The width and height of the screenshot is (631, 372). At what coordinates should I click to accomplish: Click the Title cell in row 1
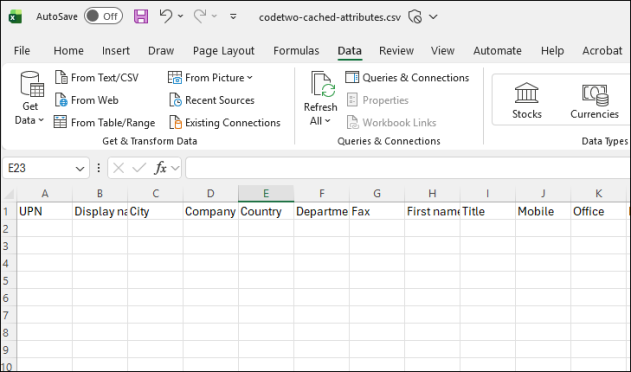point(488,211)
